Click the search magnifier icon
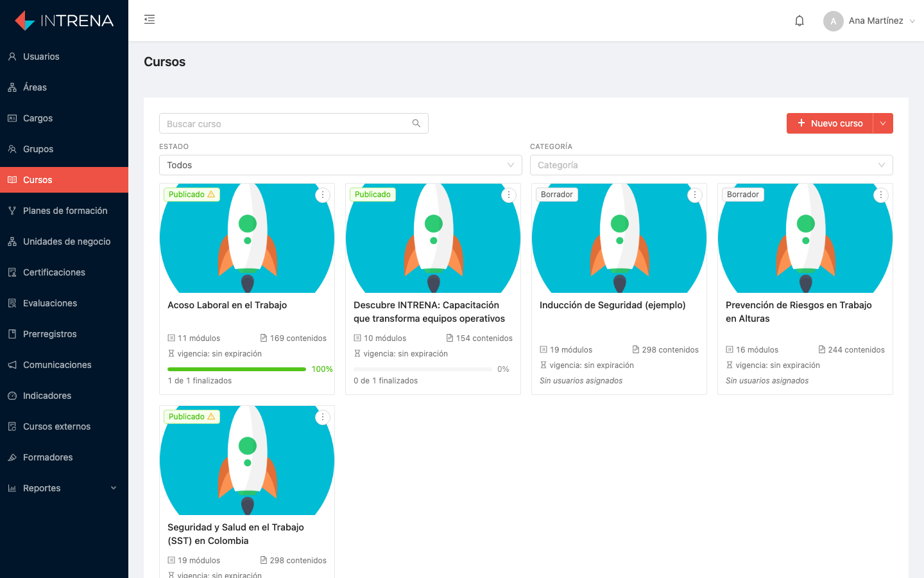The height and width of the screenshot is (578, 924). pyautogui.click(x=416, y=123)
